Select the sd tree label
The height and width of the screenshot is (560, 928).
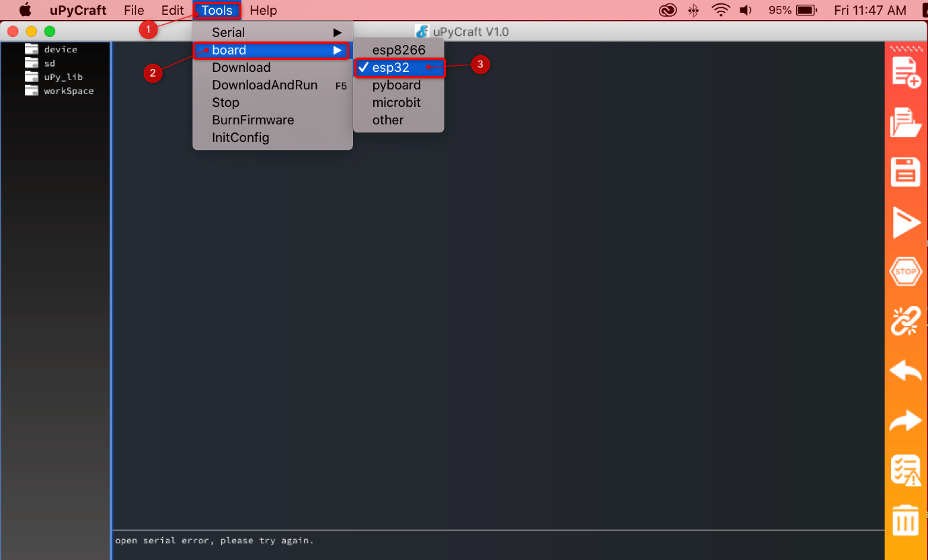point(50,63)
